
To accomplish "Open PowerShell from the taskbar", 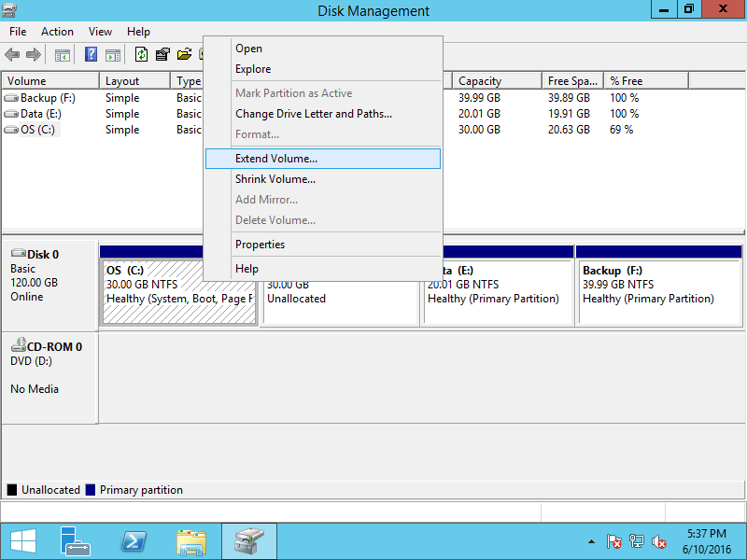I will pyautogui.click(x=134, y=541).
